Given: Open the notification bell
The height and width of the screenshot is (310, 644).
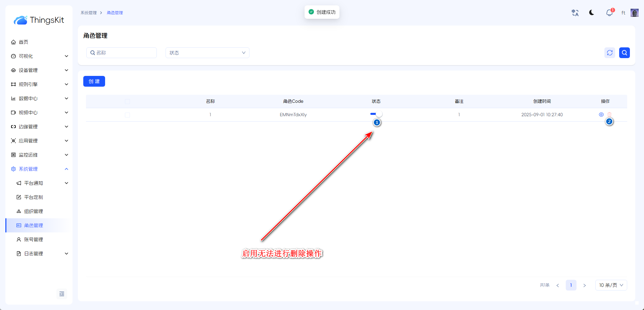Looking at the screenshot, I should (609, 13).
